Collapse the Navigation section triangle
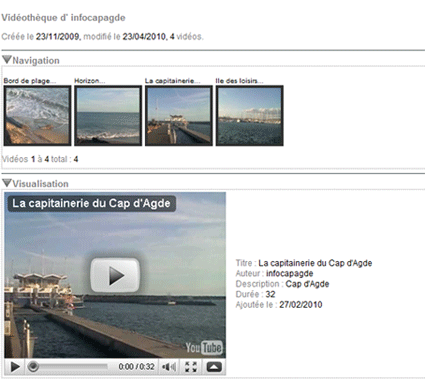 (7, 60)
